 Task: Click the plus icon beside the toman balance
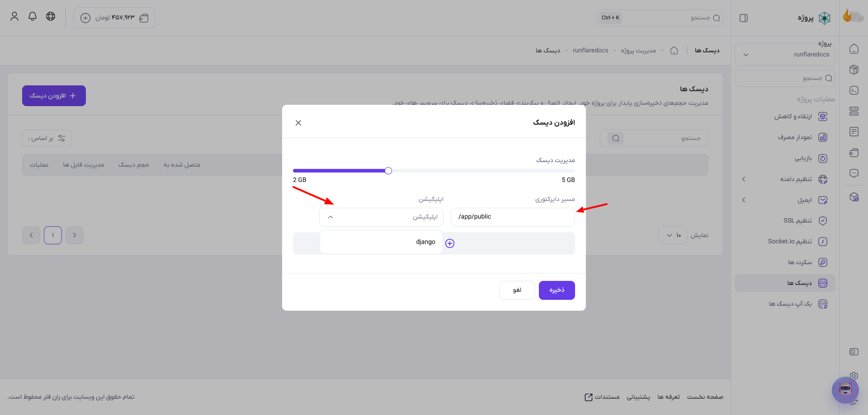pos(85,18)
